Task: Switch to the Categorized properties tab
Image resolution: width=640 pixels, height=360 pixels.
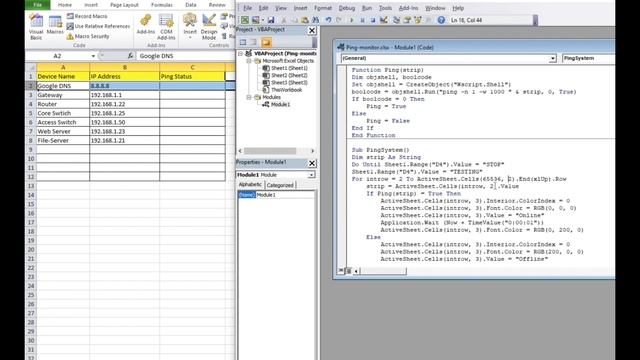Action: pyautogui.click(x=280, y=185)
